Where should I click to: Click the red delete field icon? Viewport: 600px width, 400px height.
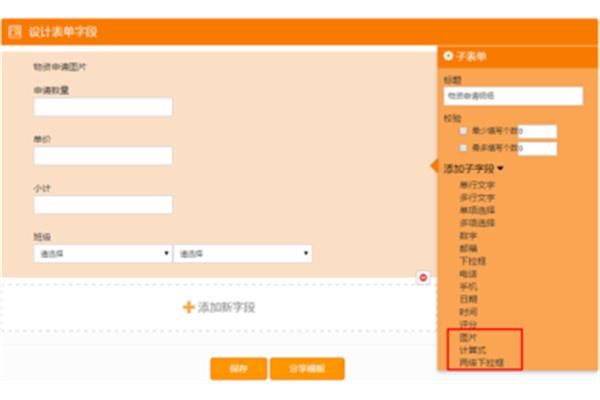(423, 278)
